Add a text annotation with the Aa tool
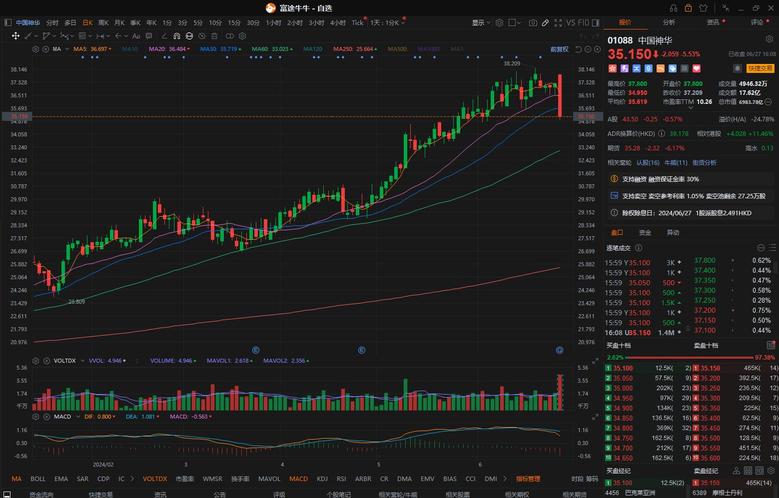The height and width of the screenshot is (498, 779). 136,36
